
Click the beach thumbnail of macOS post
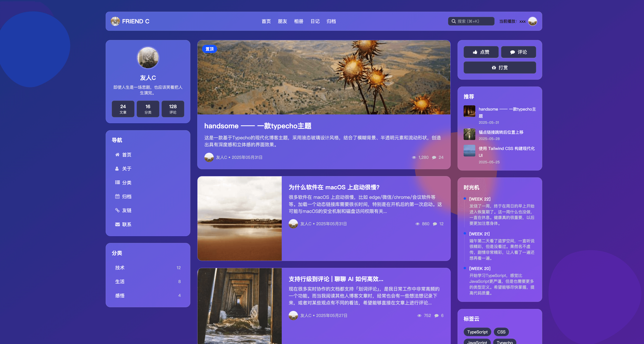tap(239, 219)
